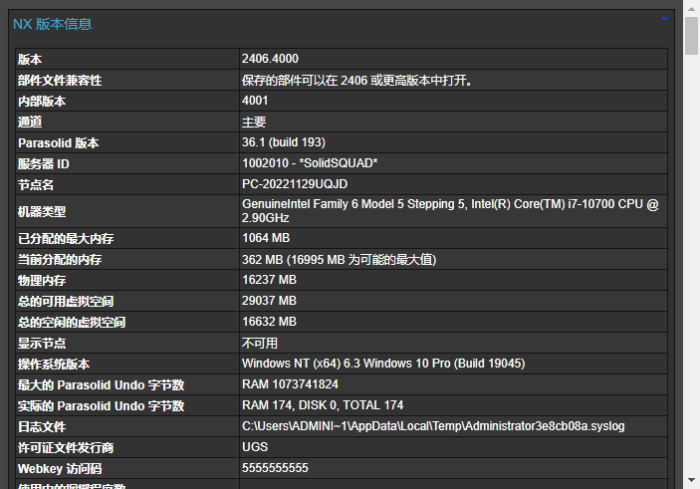The image size is (700, 489).
Task: Click the scrollbar down arrow
Action: [x=691, y=481]
